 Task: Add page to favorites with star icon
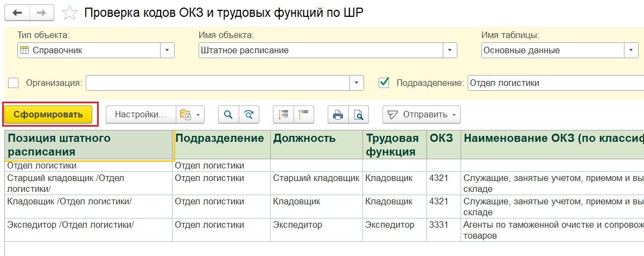click(69, 13)
